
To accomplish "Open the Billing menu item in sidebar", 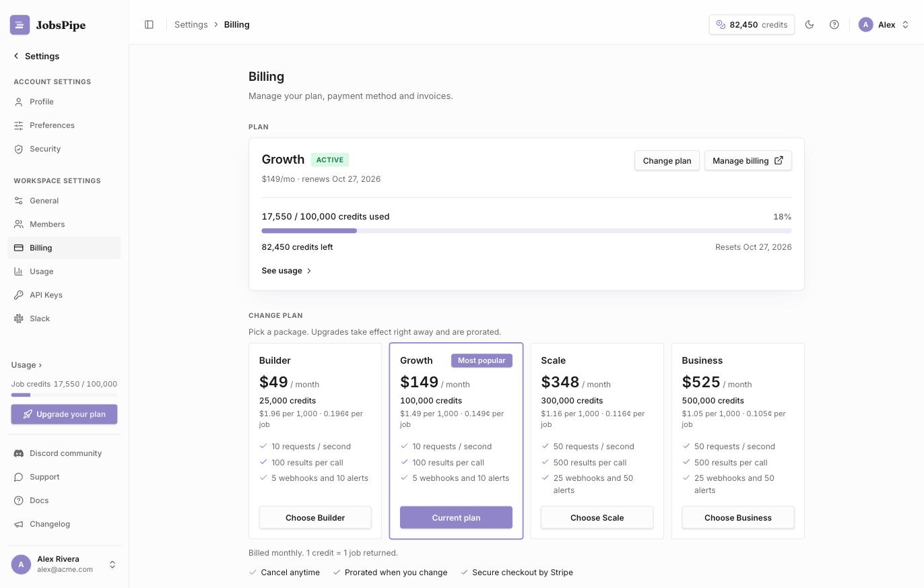I will [65, 248].
